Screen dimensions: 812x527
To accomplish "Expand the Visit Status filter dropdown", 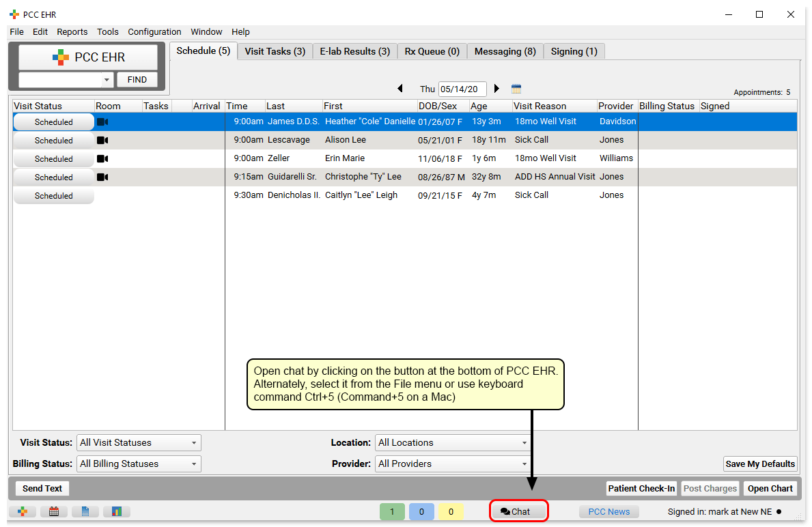I will 139,442.
